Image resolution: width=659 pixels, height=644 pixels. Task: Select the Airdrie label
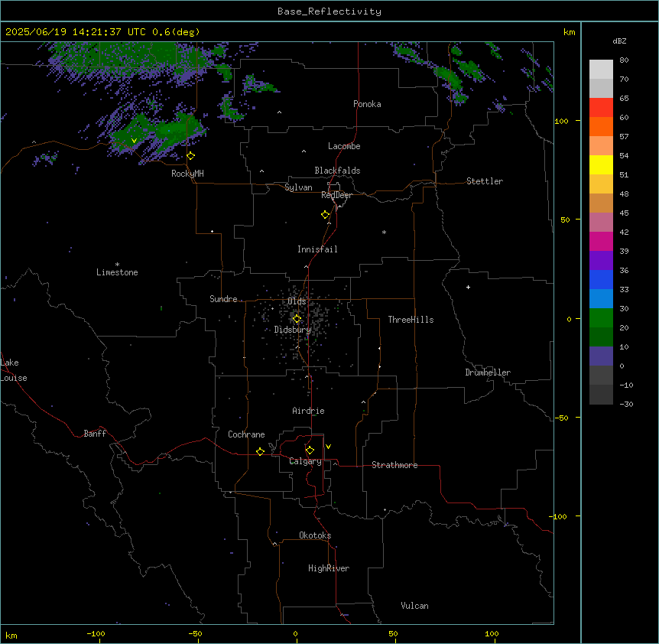(308, 411)
